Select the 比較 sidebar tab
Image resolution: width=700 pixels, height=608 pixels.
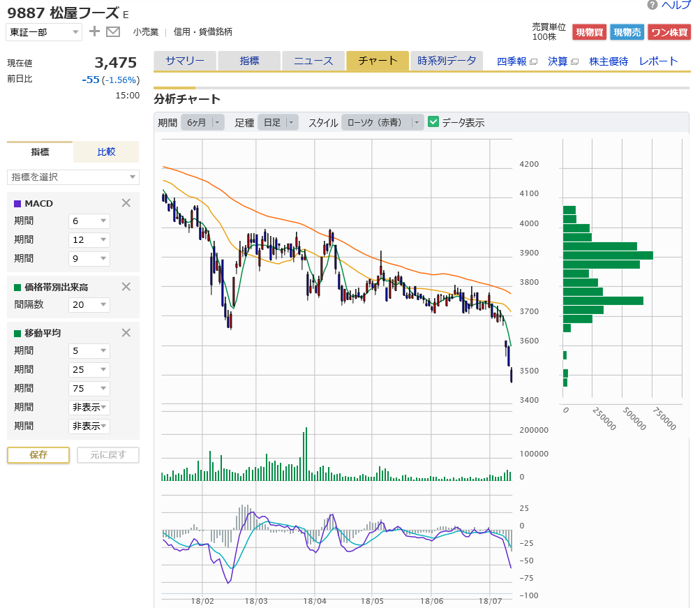click(106, 151)
